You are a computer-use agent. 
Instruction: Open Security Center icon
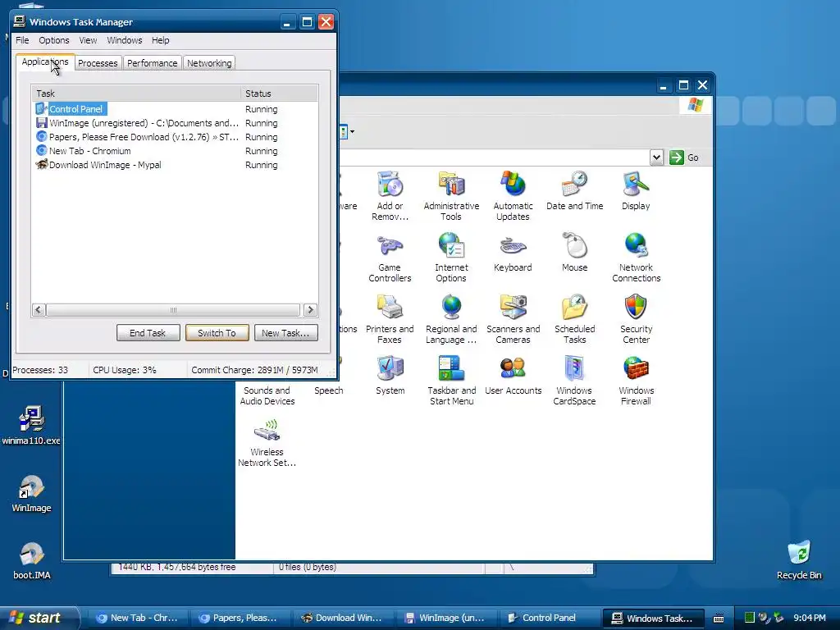tap(636, 319)
